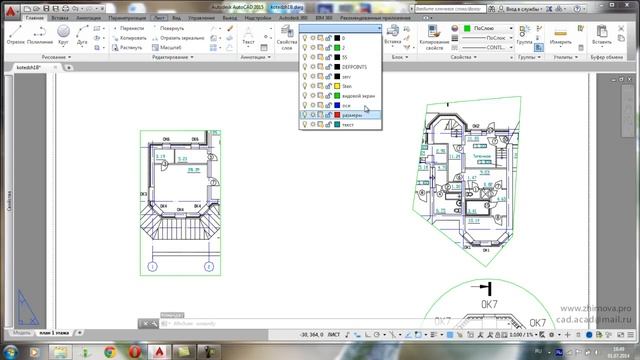This screenshot has width=640, height=360.
Task: Toggle freeze sun icon for layer Stan
Action: pos(313,86)
